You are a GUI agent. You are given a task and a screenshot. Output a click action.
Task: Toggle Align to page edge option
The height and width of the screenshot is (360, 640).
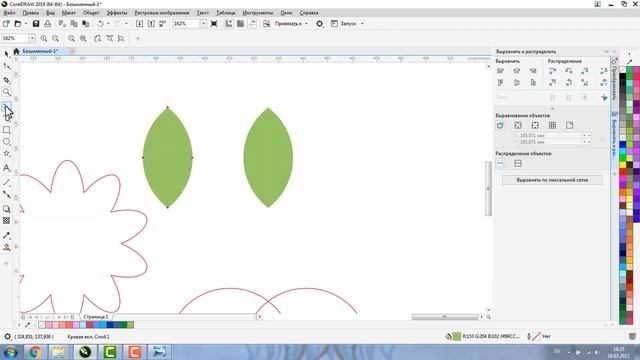click(518, 125)
